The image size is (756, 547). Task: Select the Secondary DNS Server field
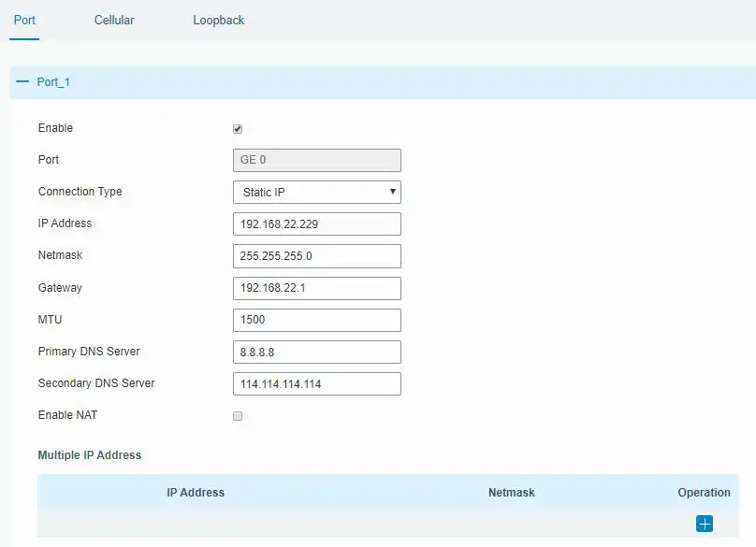(x=316, y=382)
